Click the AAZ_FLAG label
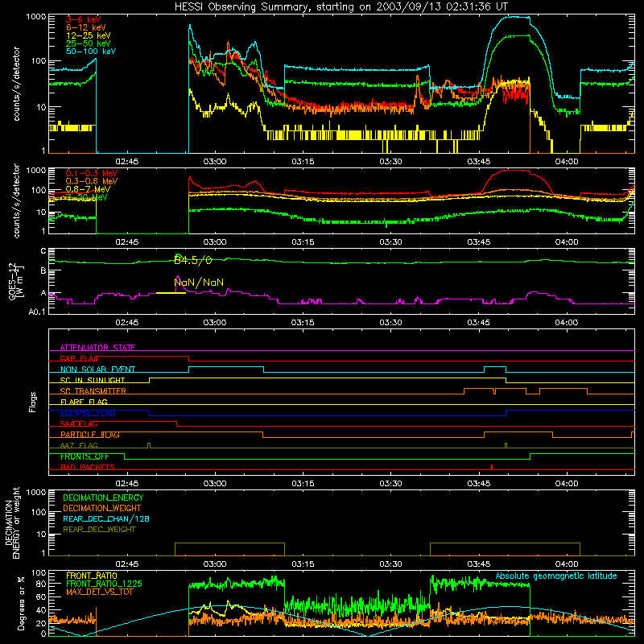The height and width of the screenshot is (644, 644). click(x=79, y=445)
